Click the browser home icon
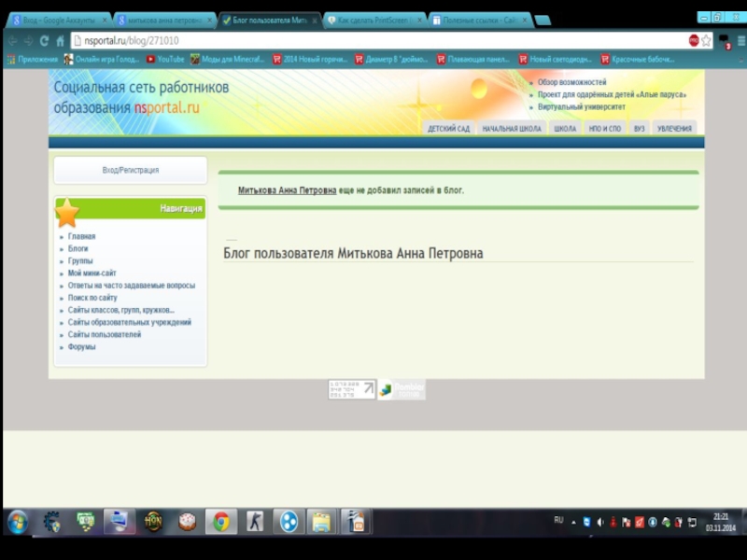 60,41
